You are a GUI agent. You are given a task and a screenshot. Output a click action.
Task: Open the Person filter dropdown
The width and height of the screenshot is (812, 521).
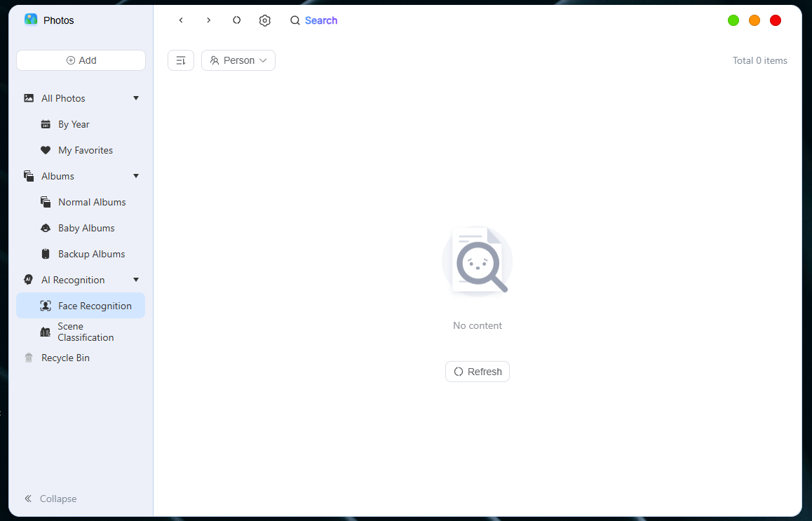pos(238,60)
